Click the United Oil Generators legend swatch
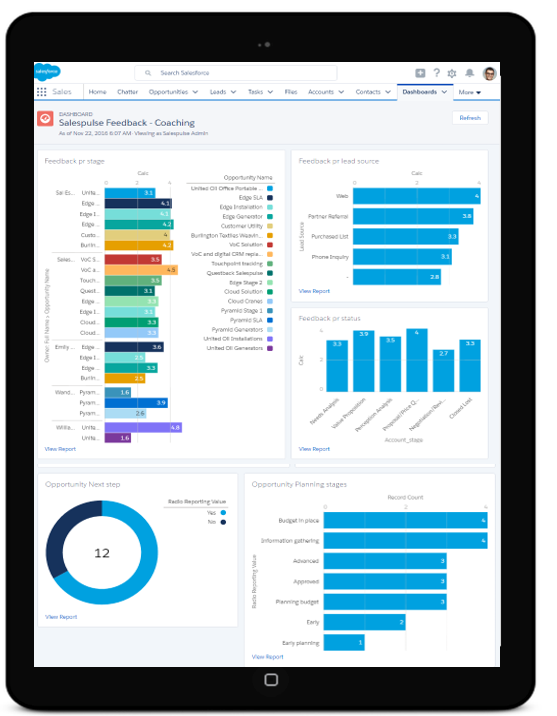Viewport: 557px width, 716px height. [x=270, y=348]
